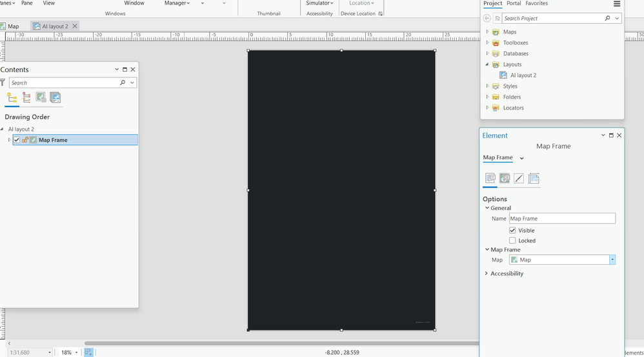644x357 pixels.
Task: Collapse the General section
Action: pos(487,208)
